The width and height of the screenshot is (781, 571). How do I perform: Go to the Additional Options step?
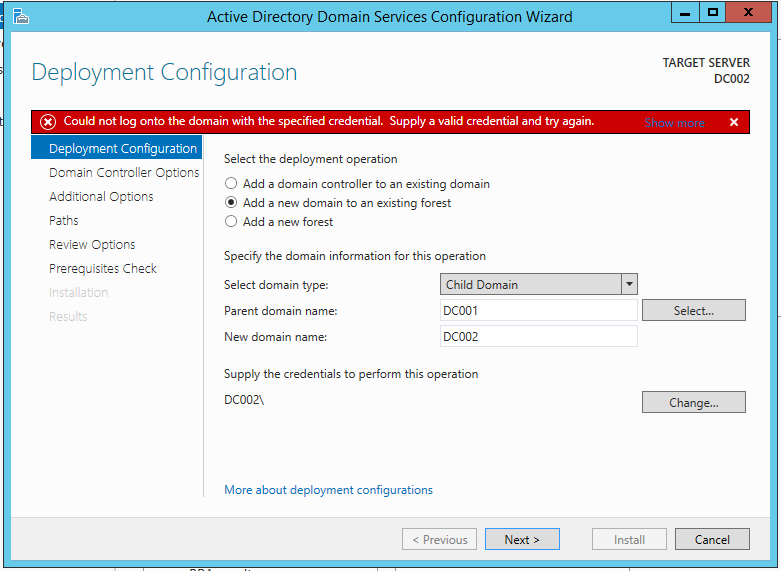pyautogui.click(x=101, y=196)
